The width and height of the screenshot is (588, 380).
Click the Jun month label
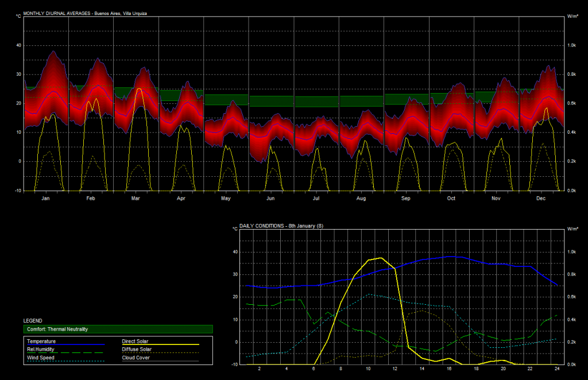(271, 199)
